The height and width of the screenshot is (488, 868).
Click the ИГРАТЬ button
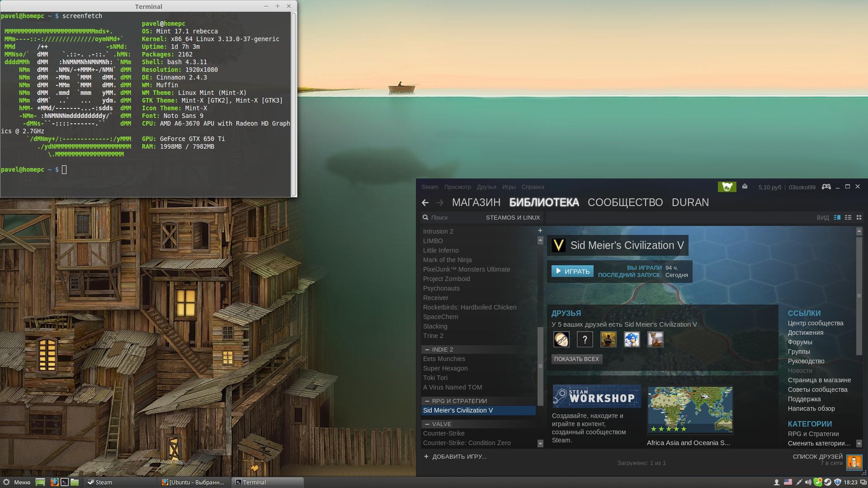(572, 271)
